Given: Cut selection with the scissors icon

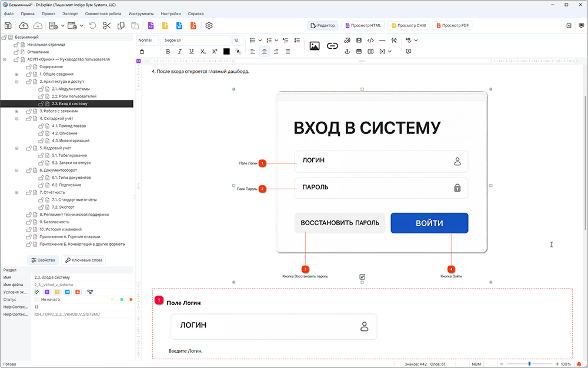Looking at the screenshot, I should [x=107, y=25].
